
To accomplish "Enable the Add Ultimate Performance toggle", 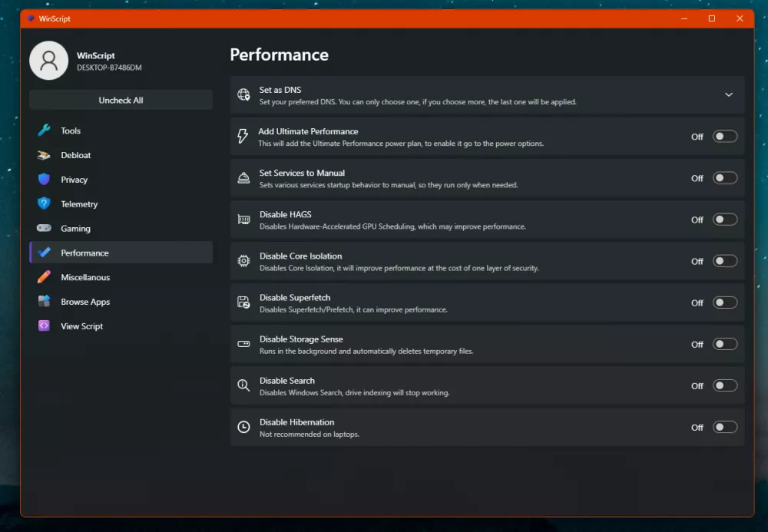I will [x=724, y=137].
